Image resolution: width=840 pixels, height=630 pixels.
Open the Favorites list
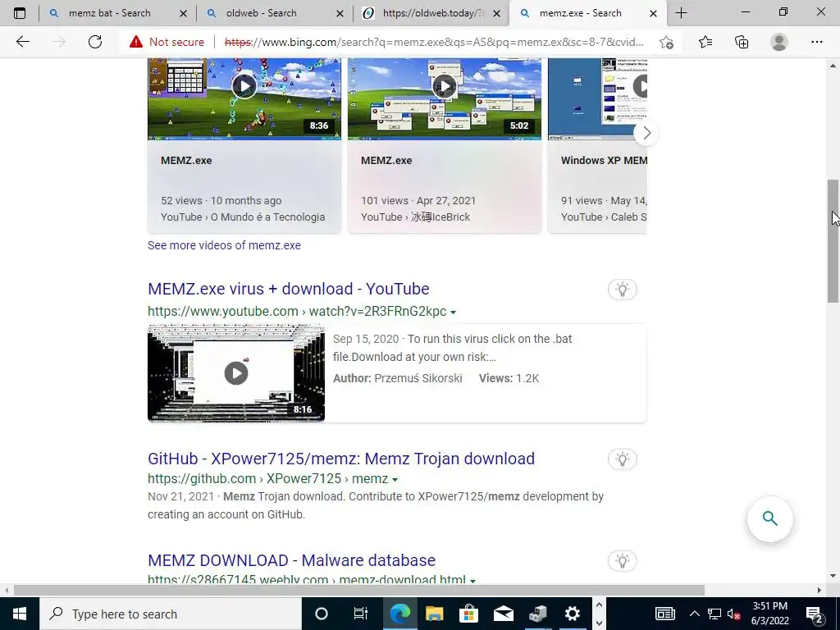705,42
